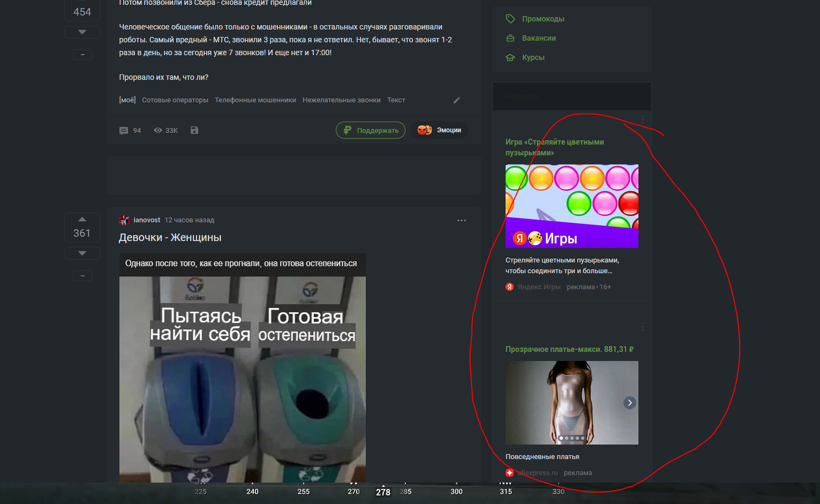
Task: Select the Сотовые операторы tag
Action: (x=175, y=100)
